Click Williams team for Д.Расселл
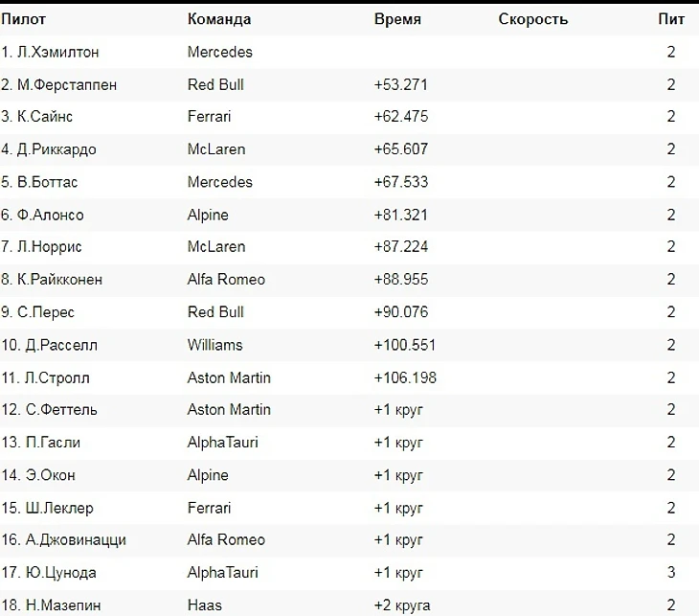The height and width of the screenshot is (616, 699). click(214, 345)
